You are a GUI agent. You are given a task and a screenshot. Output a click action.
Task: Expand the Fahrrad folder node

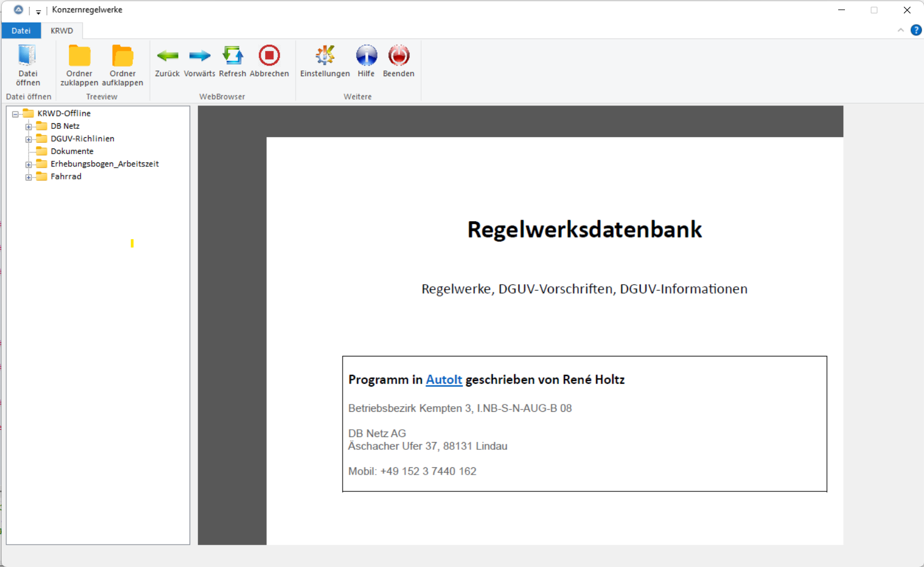click(29, 177)
